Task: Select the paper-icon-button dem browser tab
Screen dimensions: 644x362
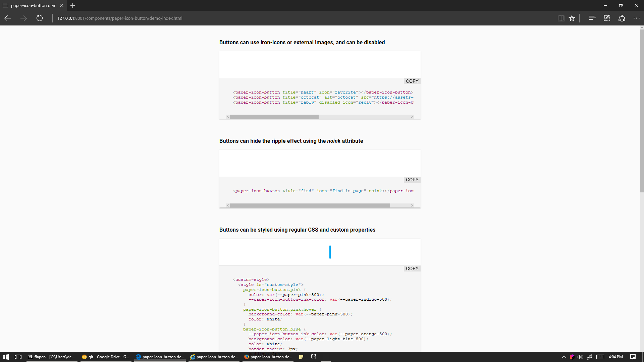Action: tap(32, 5)
